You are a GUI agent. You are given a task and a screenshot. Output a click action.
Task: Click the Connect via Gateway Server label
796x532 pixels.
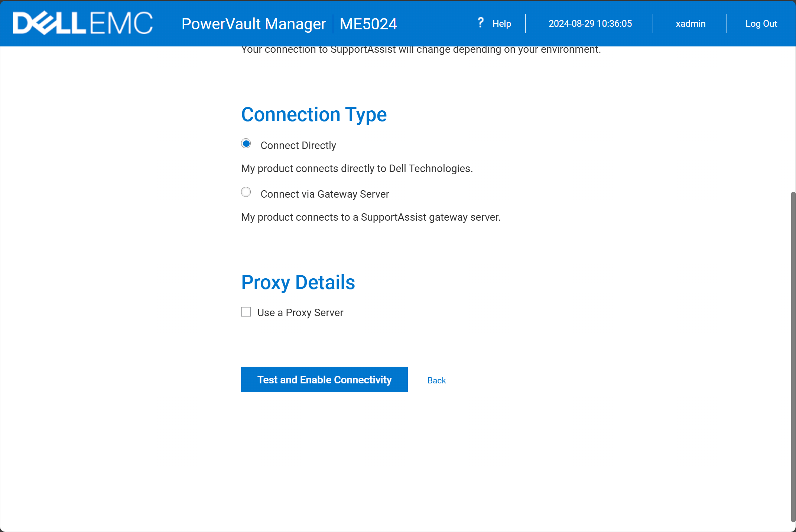(325, 194)
